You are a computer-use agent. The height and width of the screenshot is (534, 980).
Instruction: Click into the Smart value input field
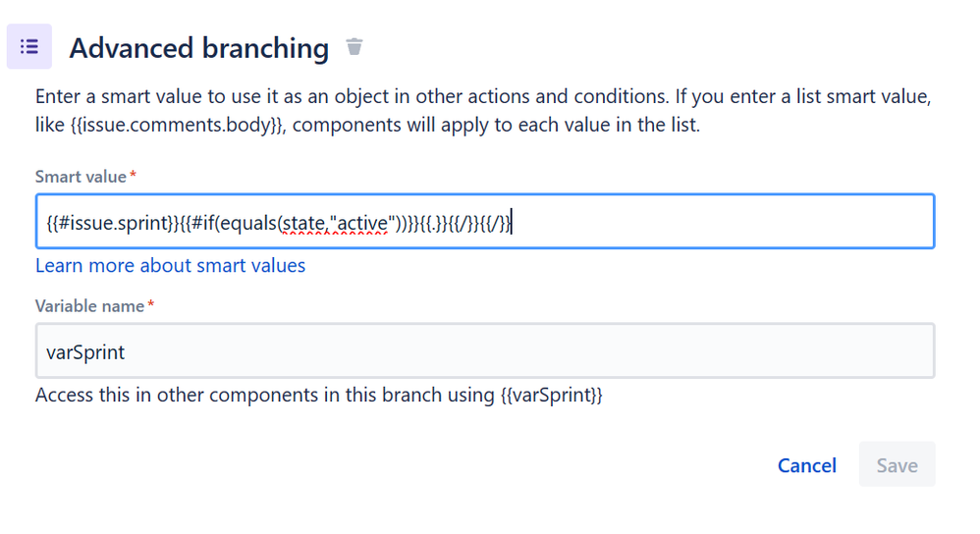pyautogui.click(x=485, y=222)
